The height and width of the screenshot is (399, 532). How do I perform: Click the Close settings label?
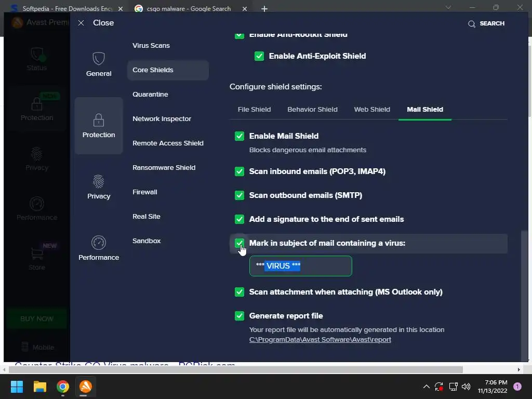[x=103, y=23]
